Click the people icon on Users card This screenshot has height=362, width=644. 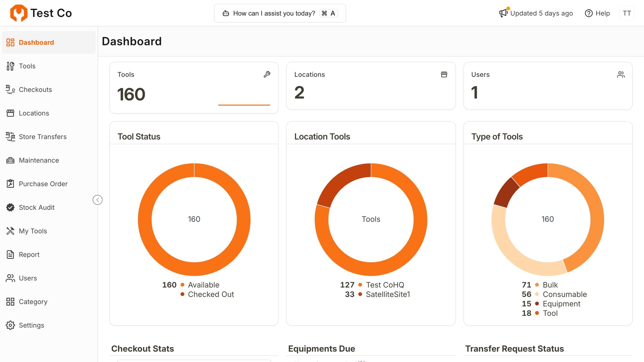[x=620, y=74]
